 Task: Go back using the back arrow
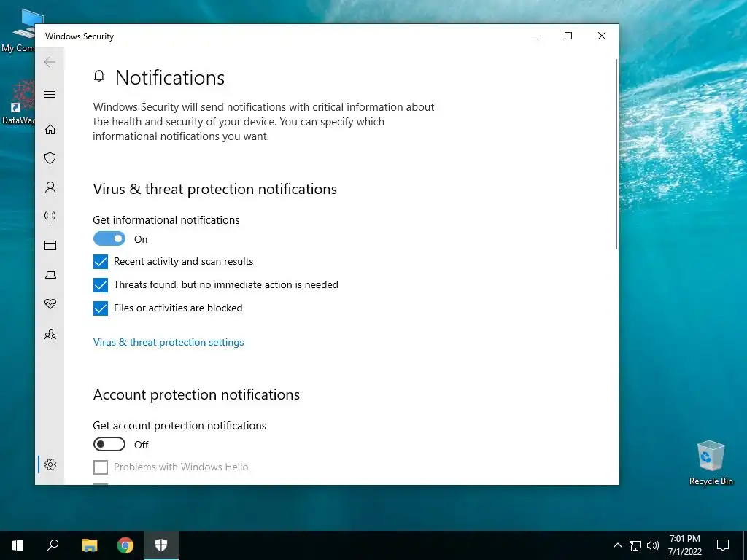coord(50,62)
